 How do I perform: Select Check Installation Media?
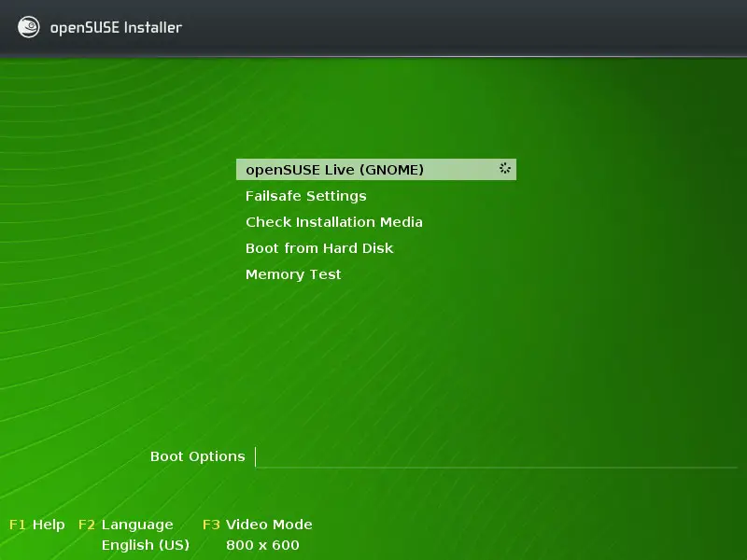tap(334, 222)
